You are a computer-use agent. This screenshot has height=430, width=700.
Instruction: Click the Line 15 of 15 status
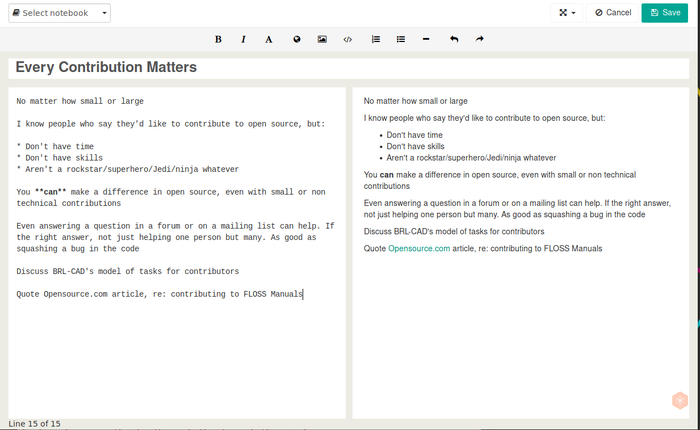[x=34, y=423]
